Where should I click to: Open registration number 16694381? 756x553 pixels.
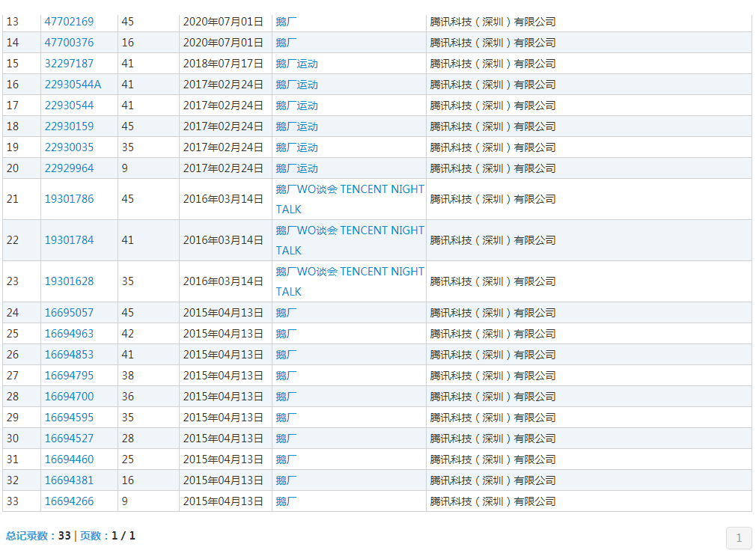pyautogui.click(x=69, y=480)
